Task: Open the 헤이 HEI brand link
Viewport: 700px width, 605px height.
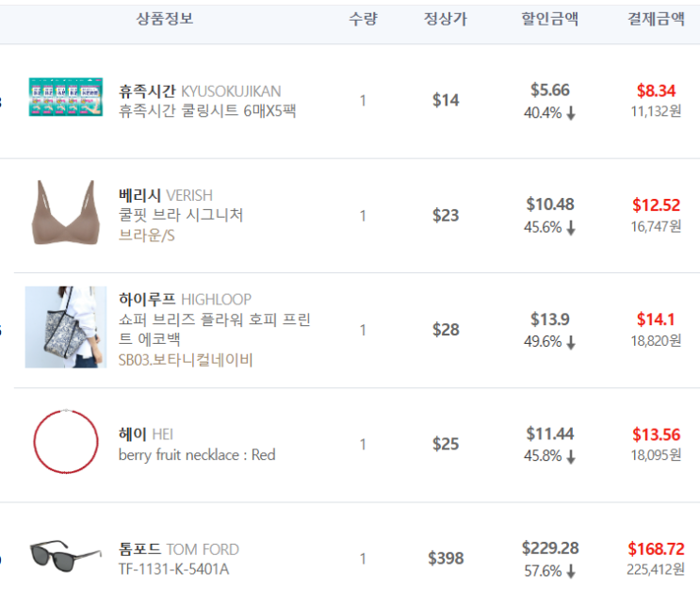Action: pos(145,433)
